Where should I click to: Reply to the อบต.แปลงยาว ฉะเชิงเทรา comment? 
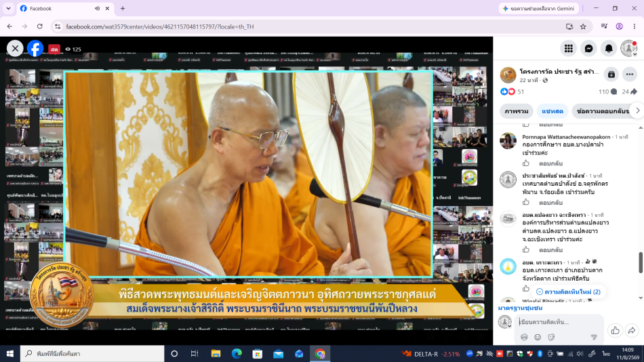[x=550, y=250]
